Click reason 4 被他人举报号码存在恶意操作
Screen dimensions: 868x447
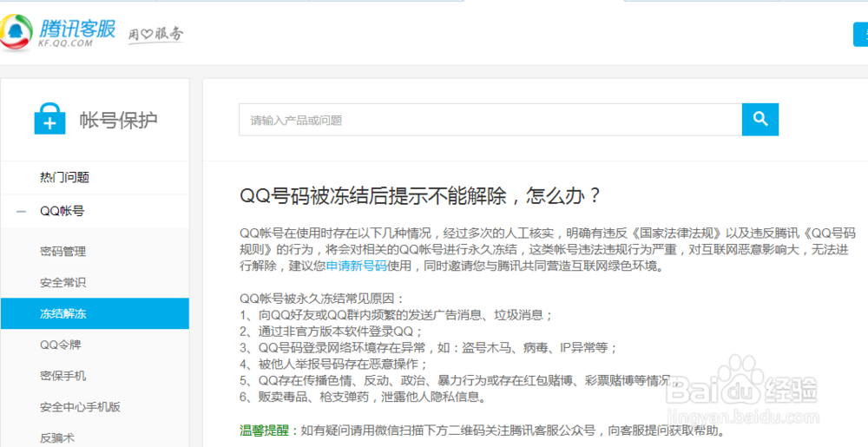coord(334,365)
